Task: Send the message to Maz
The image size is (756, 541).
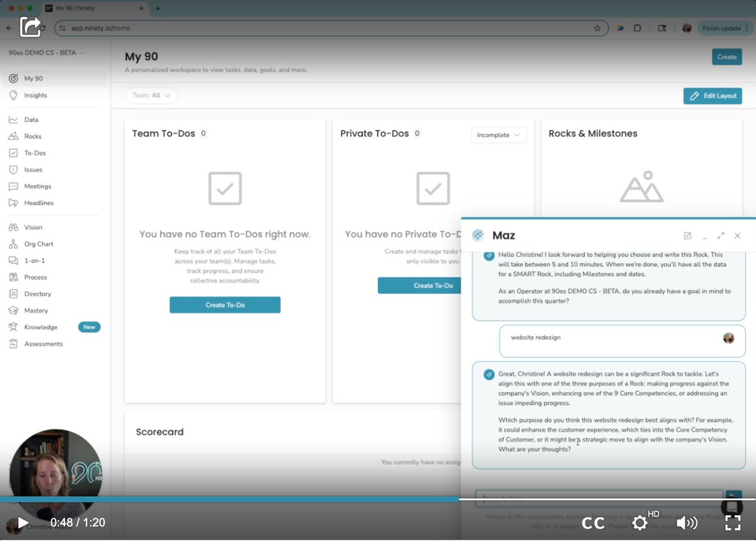Action: (733, 497)
